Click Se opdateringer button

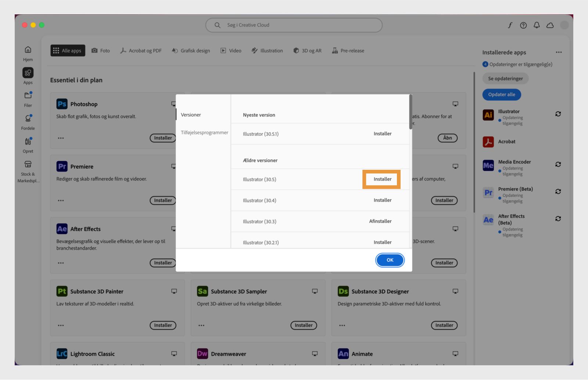click(x=505, y=79)
